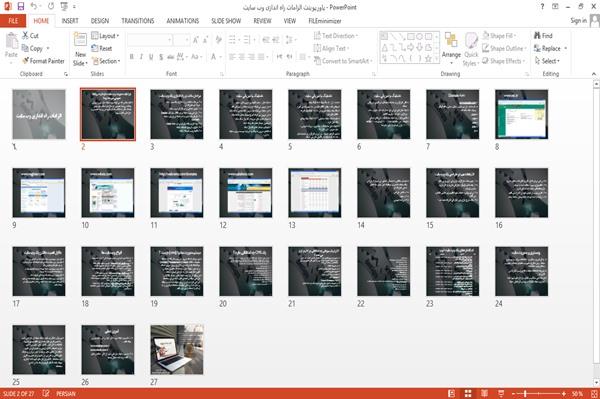The width and height of the screenshot is (600, 399).
Task: Switch to the SLIDE SHOW tab
Action: coord(226,21)
